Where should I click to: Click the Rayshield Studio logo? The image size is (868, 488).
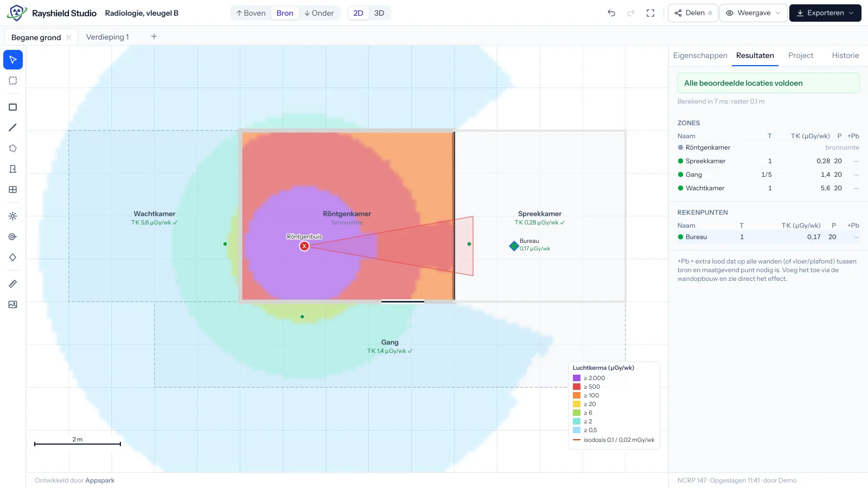tap(17, 13)
